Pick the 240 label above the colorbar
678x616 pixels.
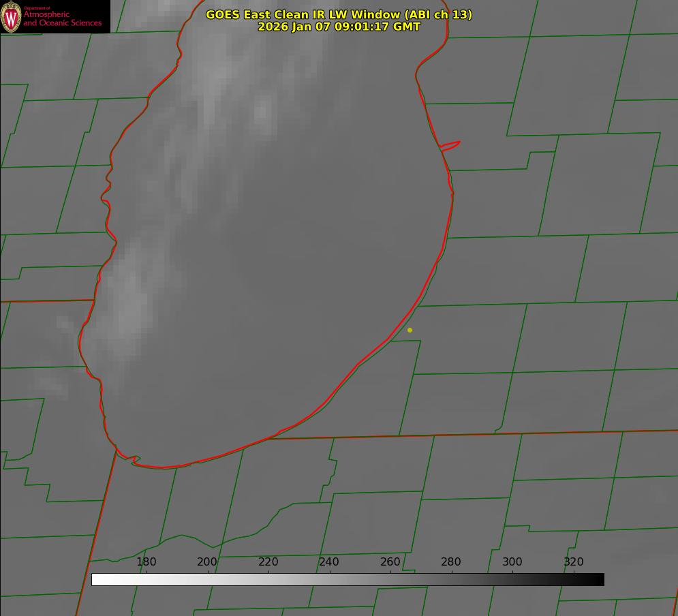pyautogui.click(x=329, y=561)
